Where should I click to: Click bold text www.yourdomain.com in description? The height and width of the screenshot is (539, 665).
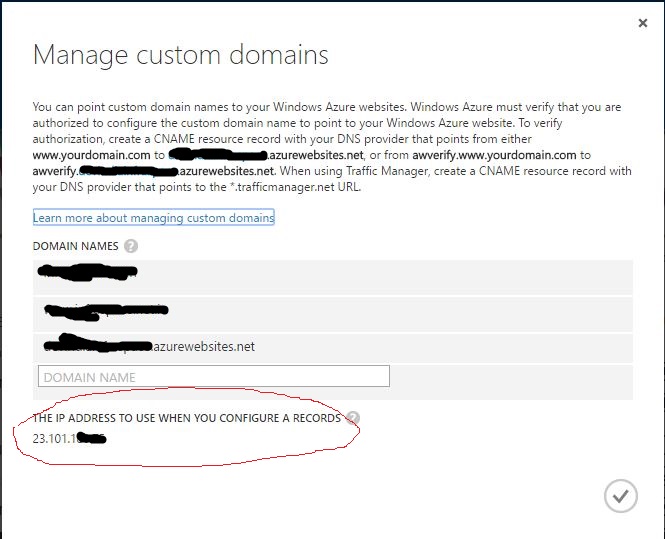point(91,155)
